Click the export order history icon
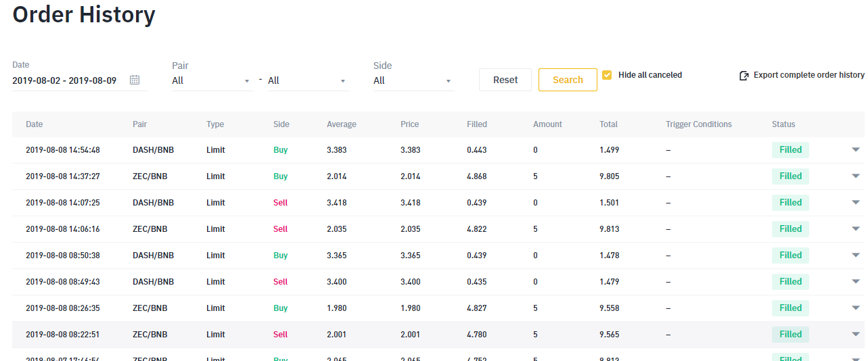 tap(744, 76)
